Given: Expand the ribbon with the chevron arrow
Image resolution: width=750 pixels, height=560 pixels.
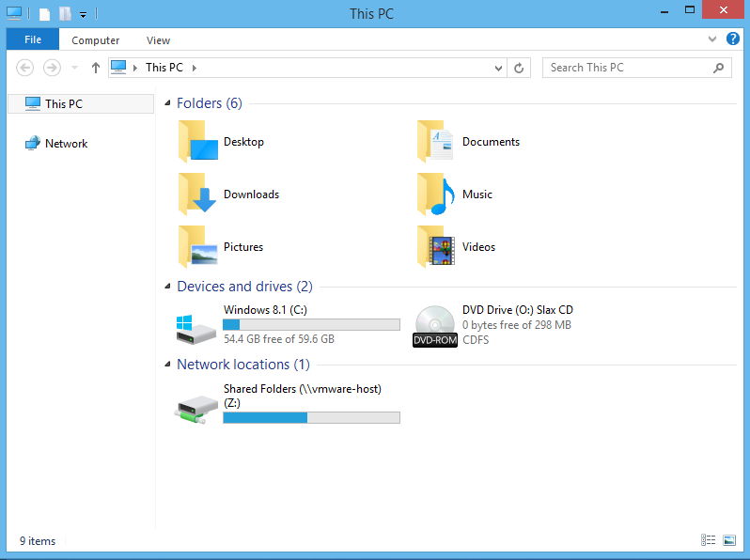Looking at the screenshot, I should click(712, 40).
